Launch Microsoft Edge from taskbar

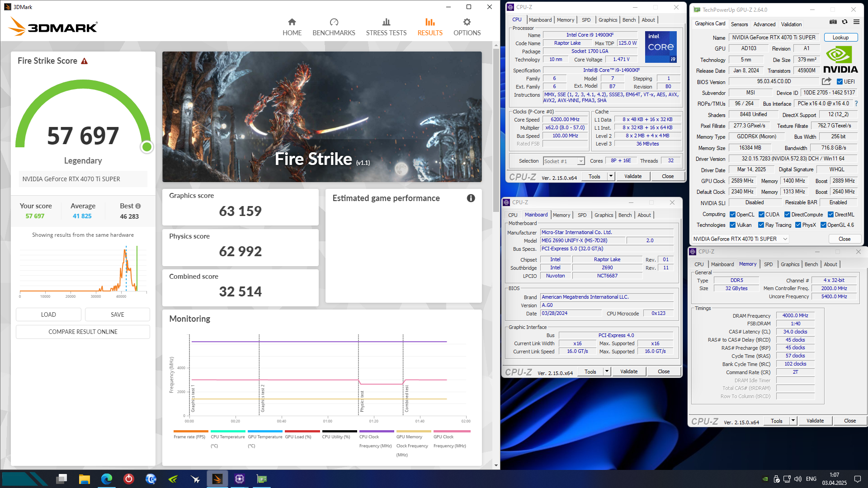107,479
